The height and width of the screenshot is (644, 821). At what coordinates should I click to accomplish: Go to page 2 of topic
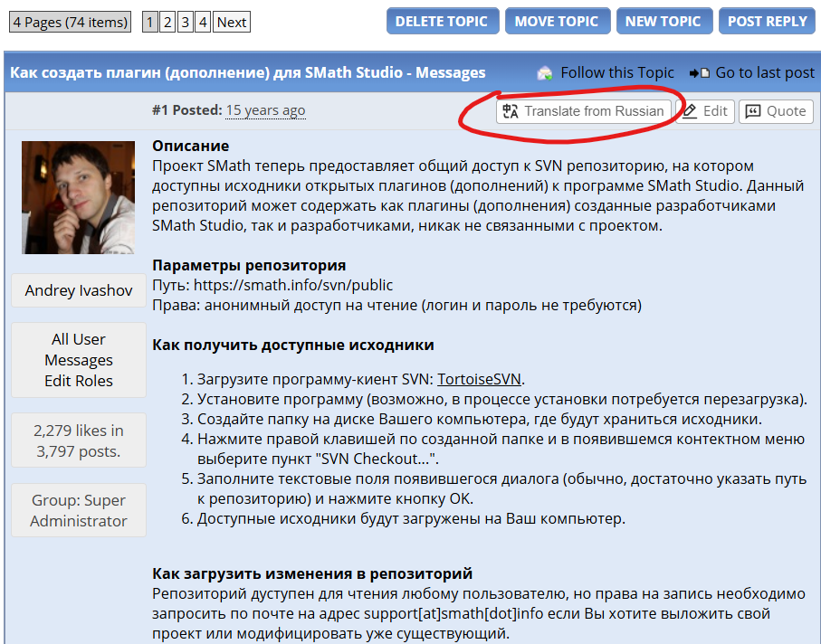click(167, 22)
